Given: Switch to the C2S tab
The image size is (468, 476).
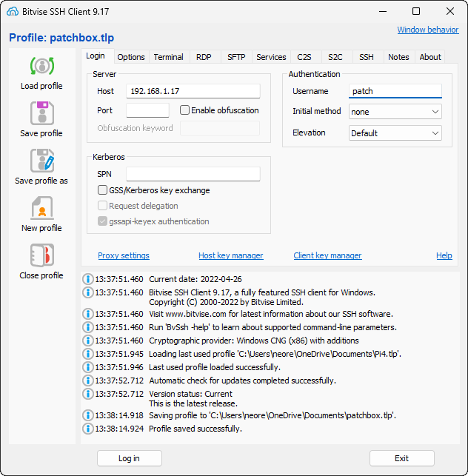Looking at the screenshot, I should click(x=304, y=57).
